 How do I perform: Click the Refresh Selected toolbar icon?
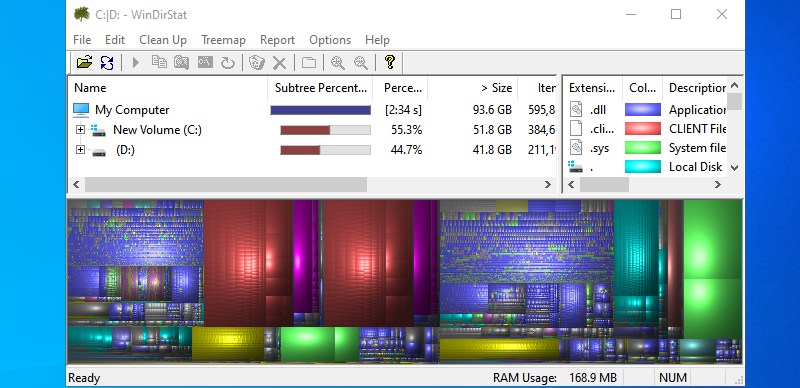point(228,63)
